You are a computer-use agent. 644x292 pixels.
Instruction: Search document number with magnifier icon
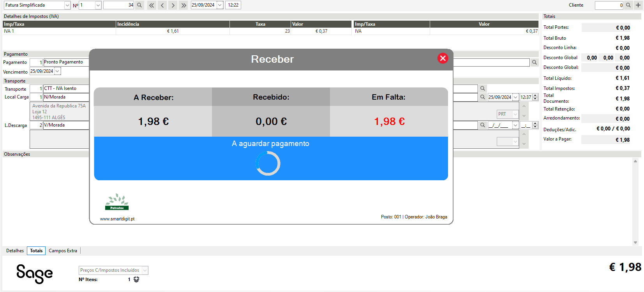point(139,5)
